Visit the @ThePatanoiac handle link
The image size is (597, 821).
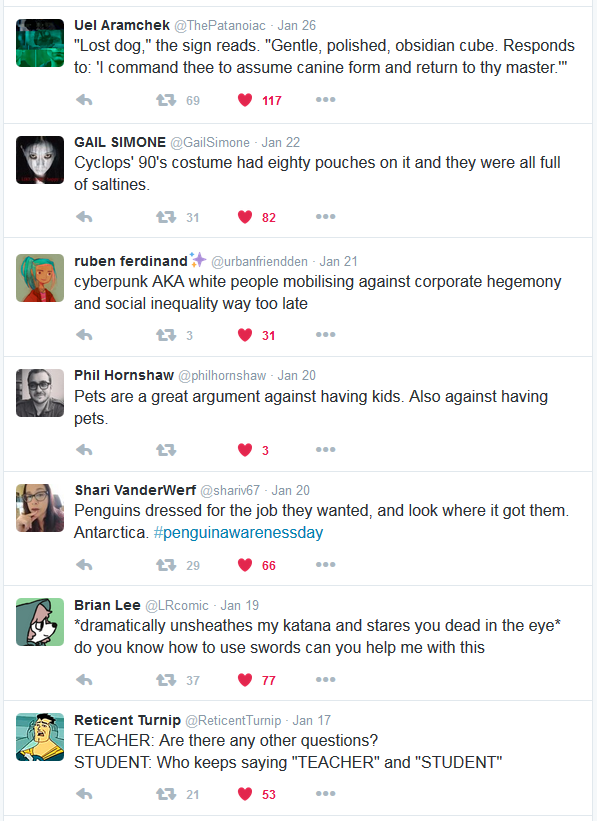coord(220,26)
